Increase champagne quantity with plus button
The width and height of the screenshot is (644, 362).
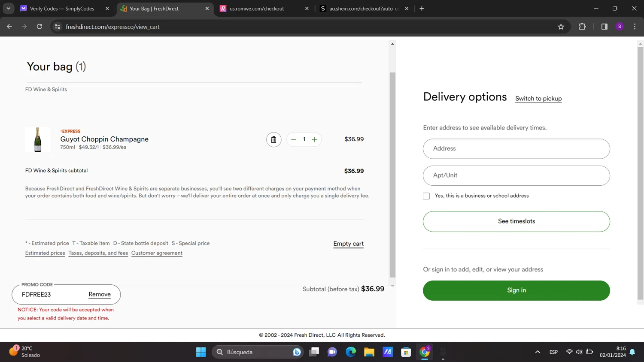click(314, 139)
